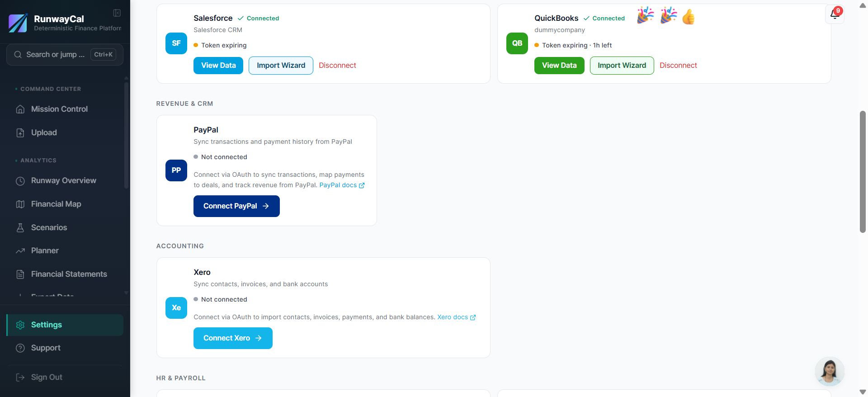
Task: Open PayPal docs link
Action: tap(342, 185)
